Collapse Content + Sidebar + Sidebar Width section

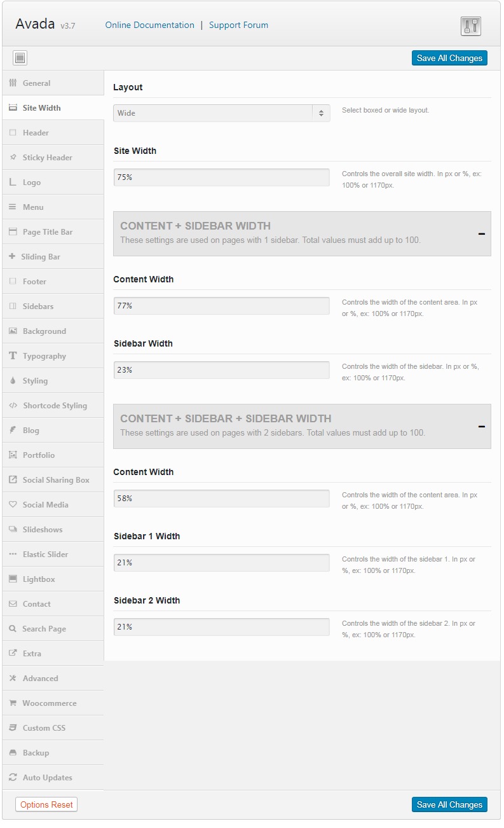click(482, 427)
